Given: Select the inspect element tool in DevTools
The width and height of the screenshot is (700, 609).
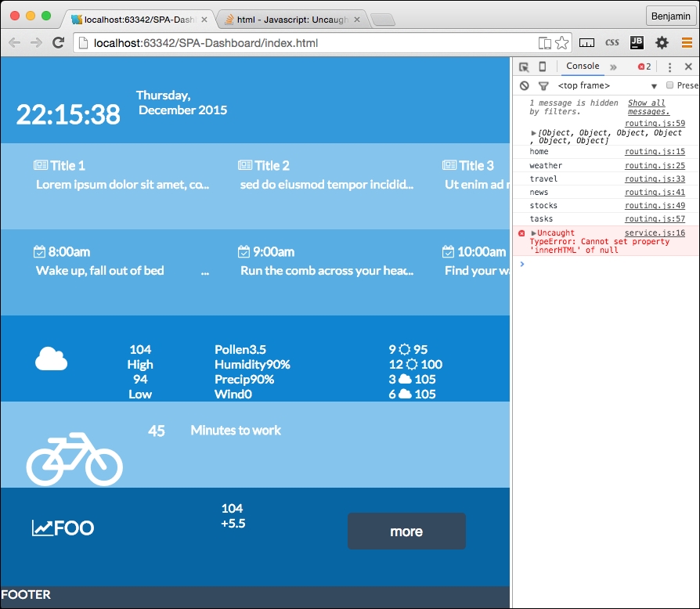Looking at the screenshot, I should click(x=525, y=67).
